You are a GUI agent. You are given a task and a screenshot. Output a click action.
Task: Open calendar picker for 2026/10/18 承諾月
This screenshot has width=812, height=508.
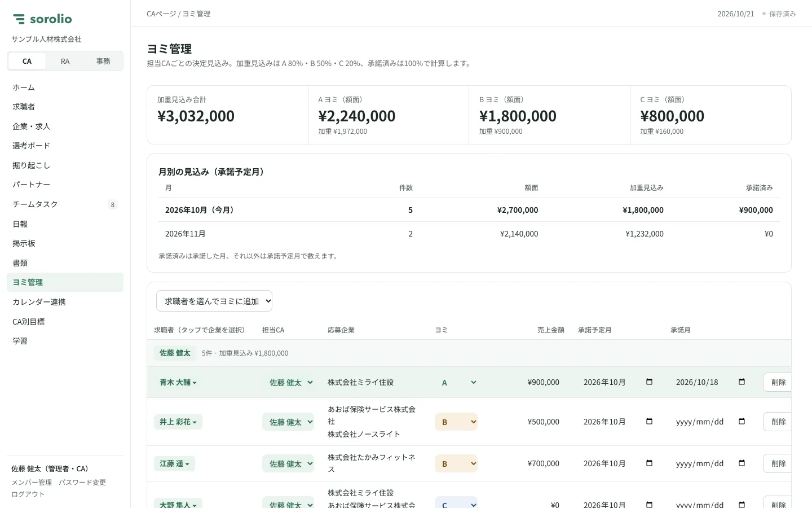coord(742,382)
